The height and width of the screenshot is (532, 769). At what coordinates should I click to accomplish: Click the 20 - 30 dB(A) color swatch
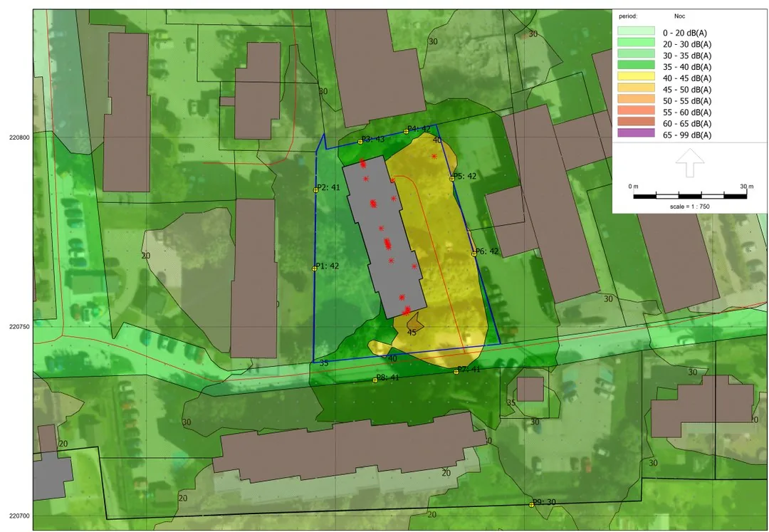[636, 42]
